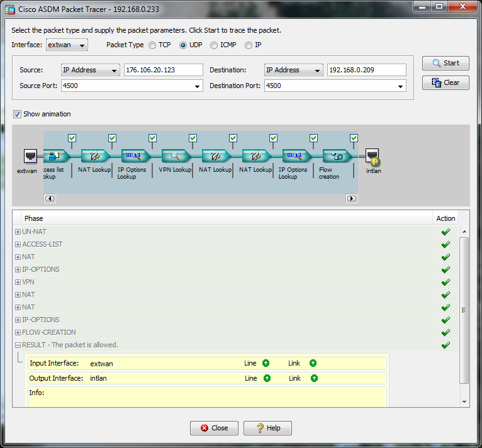Select the IP packet type radio button
The width and height of the screenshot is (482, 448).
coord(248,45)
